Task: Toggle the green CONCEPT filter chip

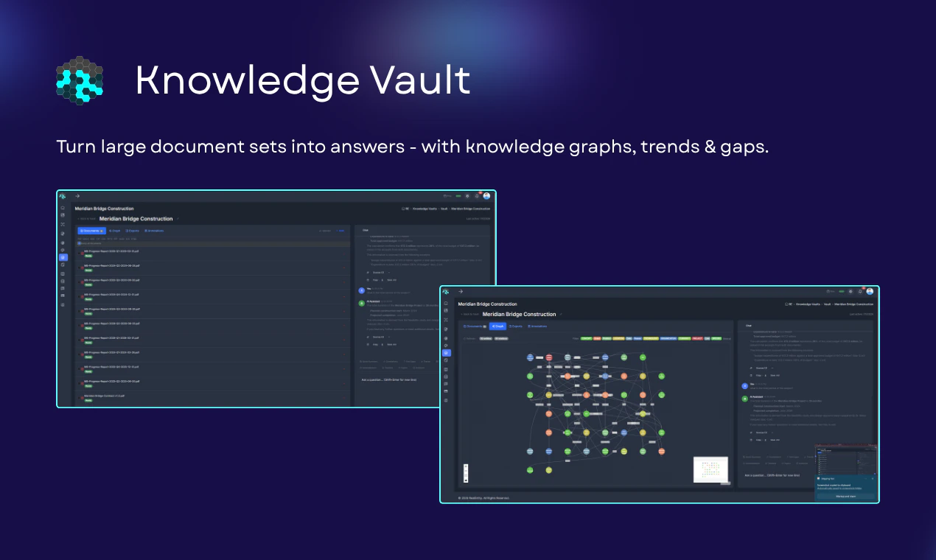Action: pos(586,339)
